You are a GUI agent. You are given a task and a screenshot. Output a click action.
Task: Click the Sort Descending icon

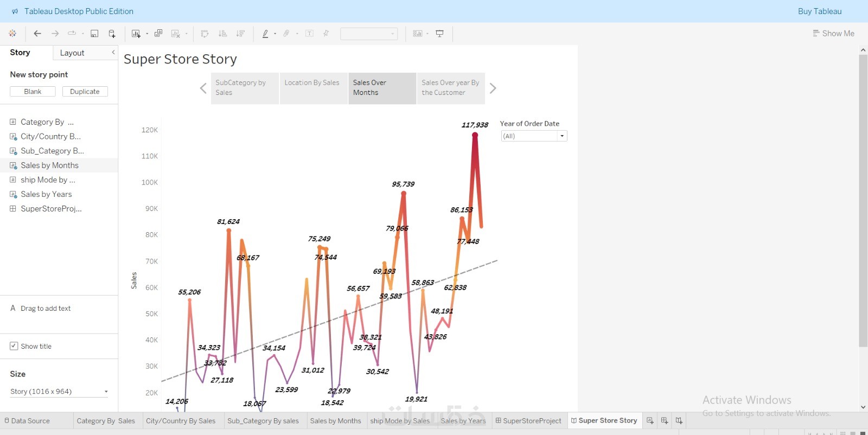click(x=240, y=34)
